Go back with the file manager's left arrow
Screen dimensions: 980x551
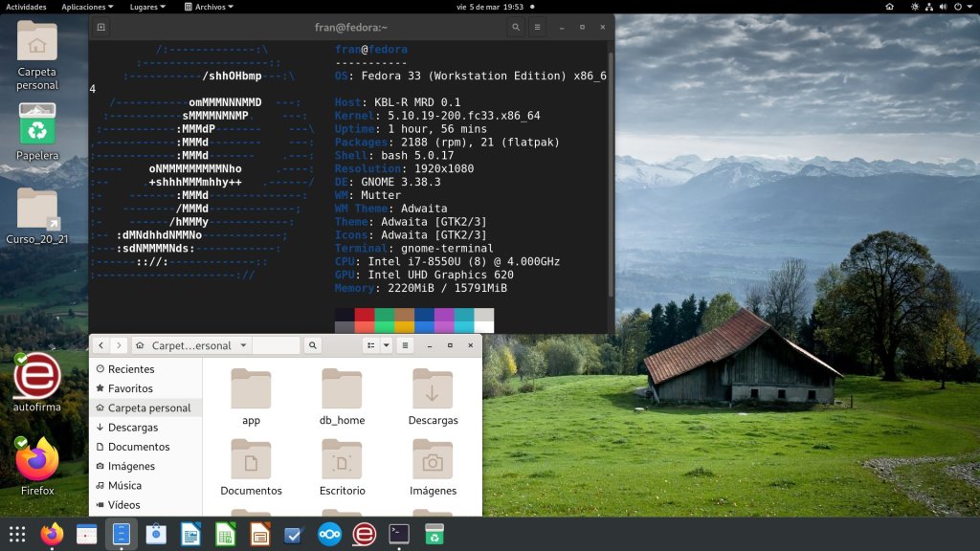point(100,345)
